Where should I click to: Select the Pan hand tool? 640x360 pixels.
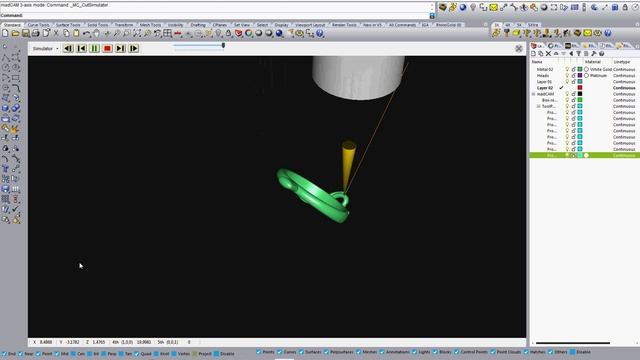point(97,33)
